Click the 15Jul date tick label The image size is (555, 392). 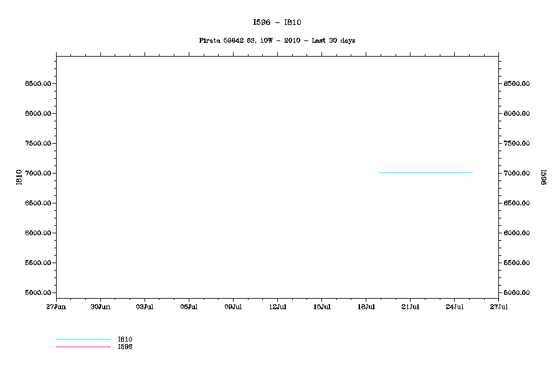[321, 307]
